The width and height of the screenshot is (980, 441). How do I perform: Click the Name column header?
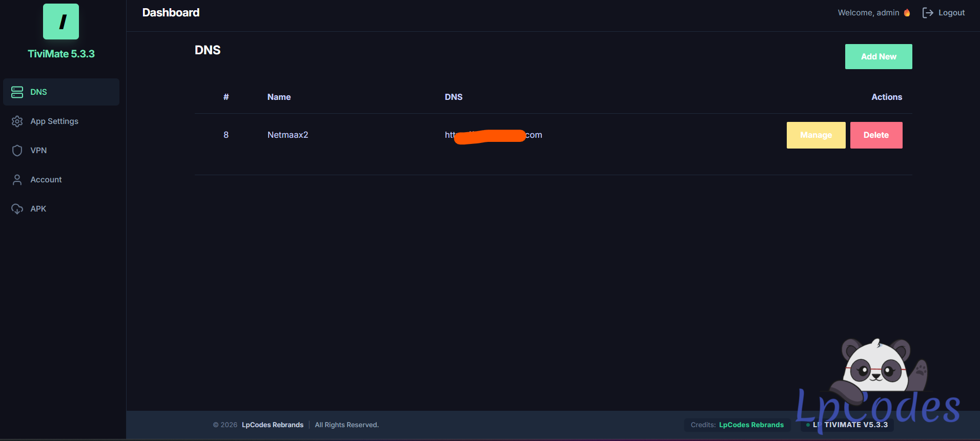(279, 97)
